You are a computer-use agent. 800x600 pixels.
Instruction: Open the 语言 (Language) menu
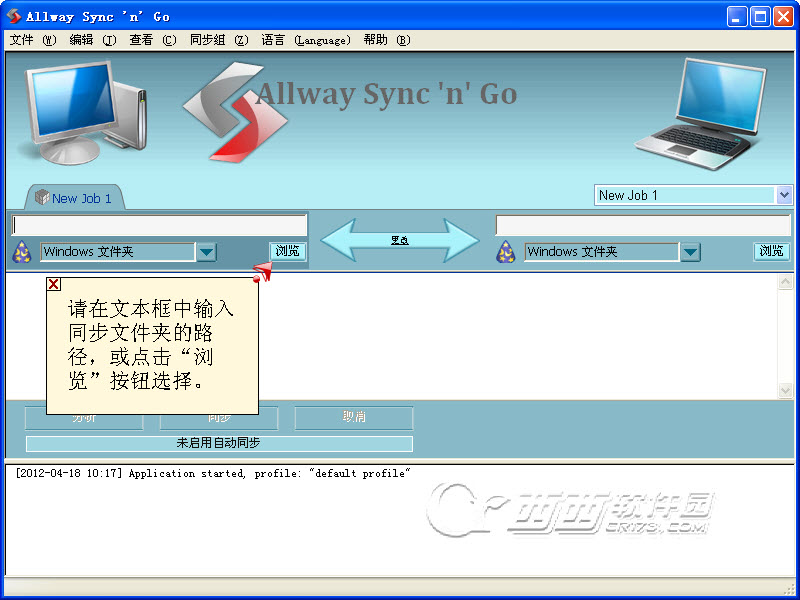tap(306, 40)
